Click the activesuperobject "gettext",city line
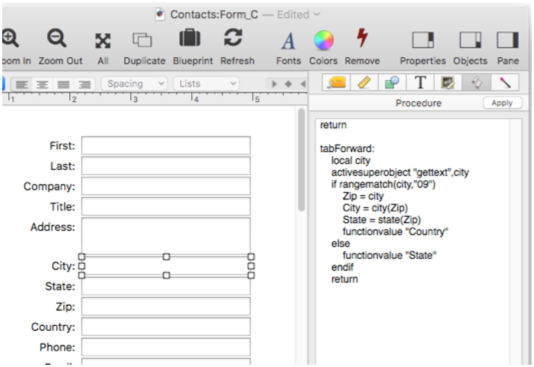The height and width of the screenshot is (367, 534). click(x=400, y=173)
